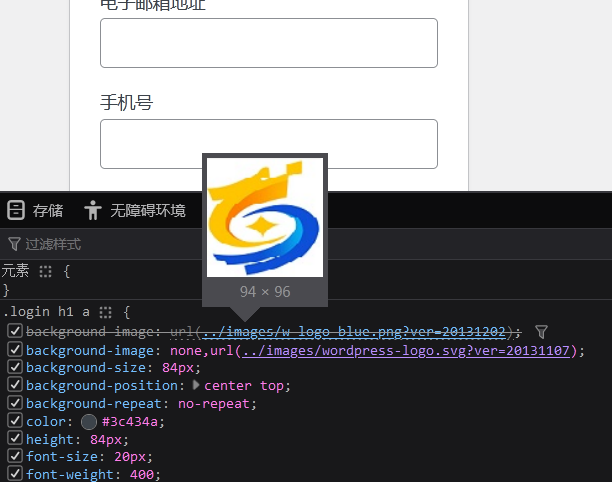The width and height of the screenshot is (612, 482).
Task: Disable the background-repeat declaration
Action: pyautogui.click(x=15, y=403)
